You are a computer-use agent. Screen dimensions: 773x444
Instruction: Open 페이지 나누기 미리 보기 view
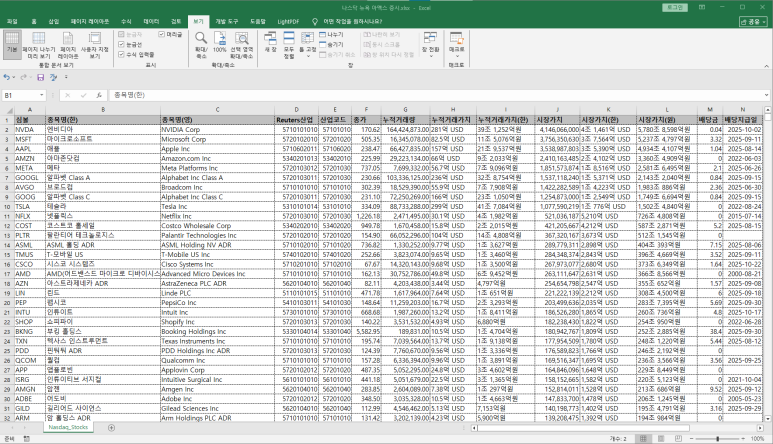tap(38, 44)
